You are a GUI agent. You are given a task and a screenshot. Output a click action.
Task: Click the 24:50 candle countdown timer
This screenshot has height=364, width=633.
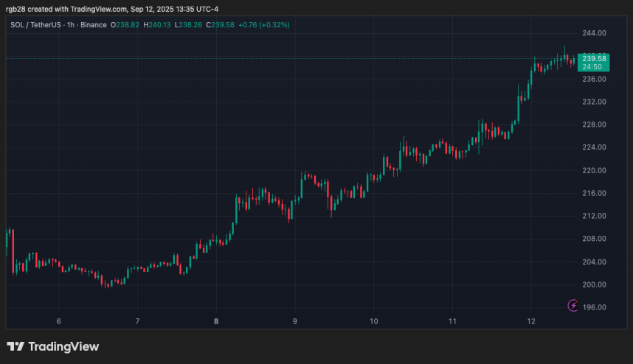[593, 67]
